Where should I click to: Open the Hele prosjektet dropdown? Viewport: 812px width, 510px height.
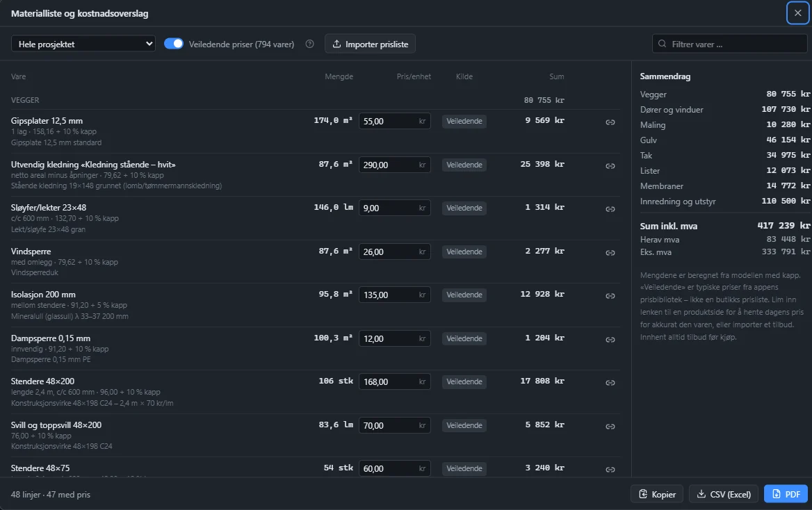[83, 44]
